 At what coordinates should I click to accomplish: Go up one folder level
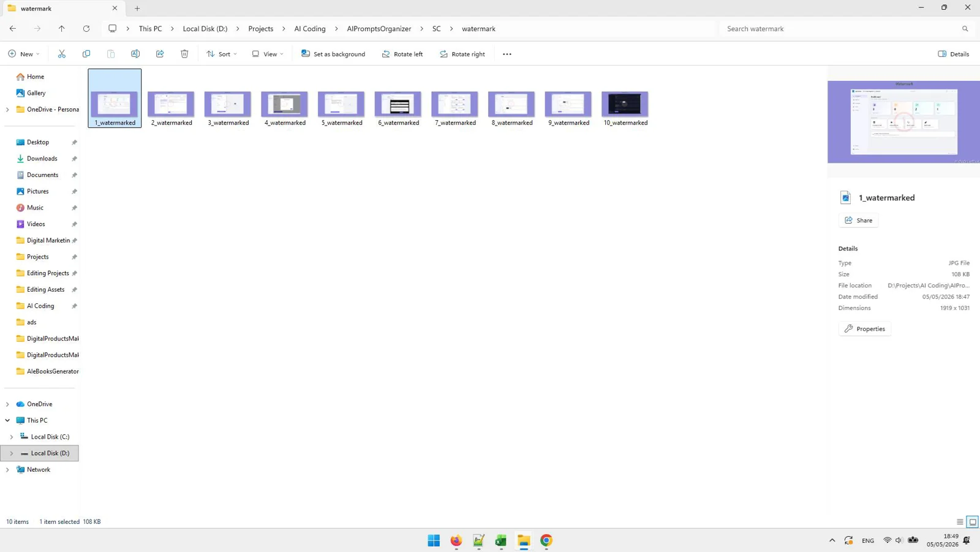(62, 29)
